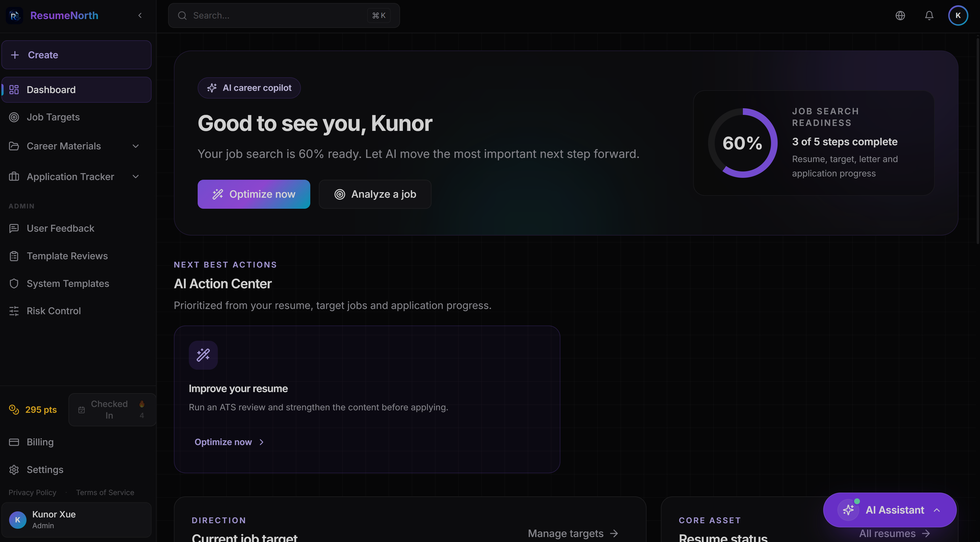Click the Search input field
980x542 pixels.
click(x=284, y=16)
